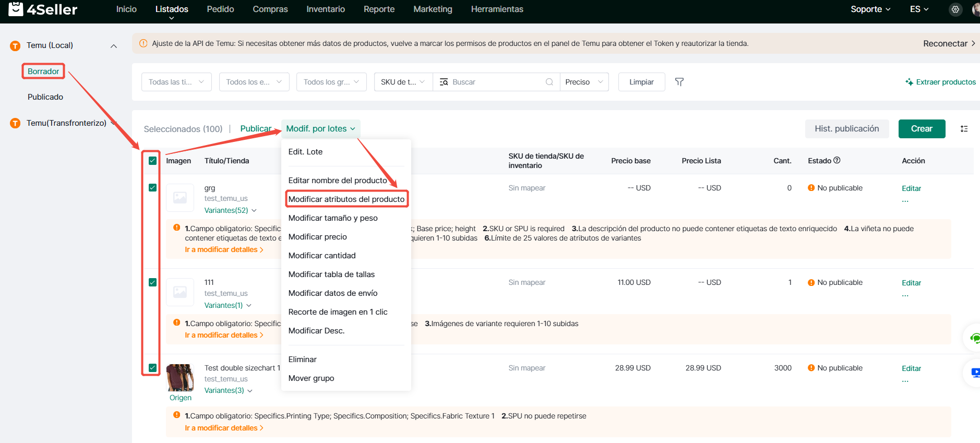Open the Preciso match mode dropdown
The height and width of the screenshot is (443, 980).
click(584, 82)
